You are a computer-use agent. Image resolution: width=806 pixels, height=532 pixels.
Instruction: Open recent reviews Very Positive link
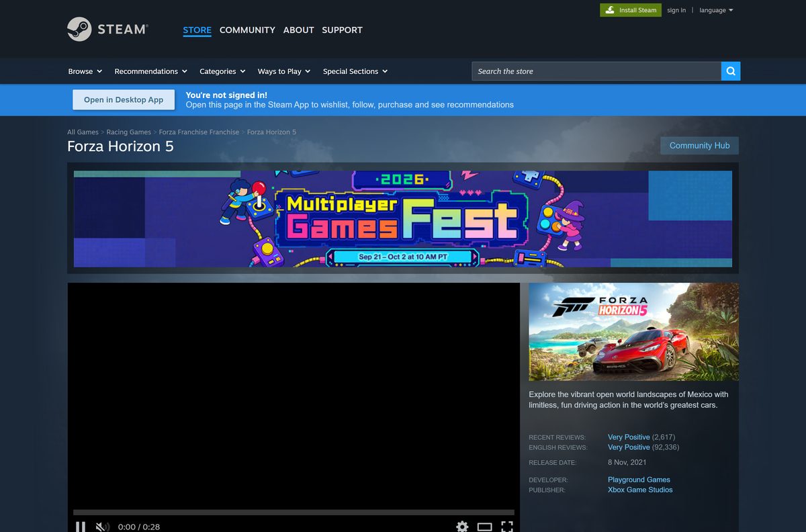[629, 437]
